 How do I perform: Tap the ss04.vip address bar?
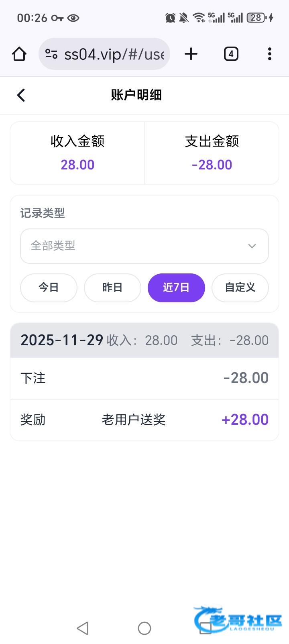coord(114,54)
